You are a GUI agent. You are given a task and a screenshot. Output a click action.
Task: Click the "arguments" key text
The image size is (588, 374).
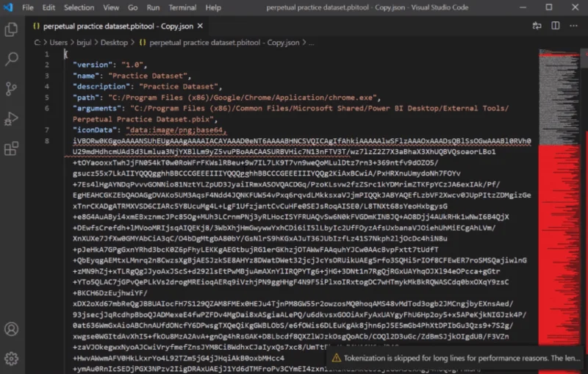point(97,108)
